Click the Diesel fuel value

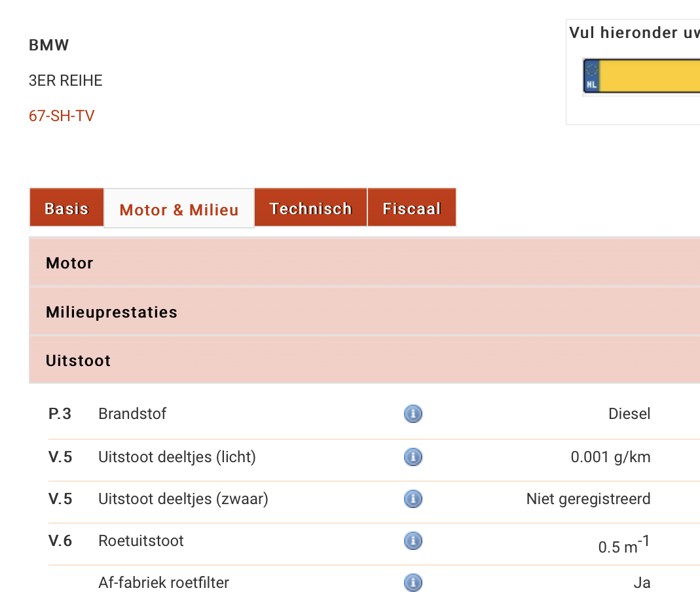point(629,414)
